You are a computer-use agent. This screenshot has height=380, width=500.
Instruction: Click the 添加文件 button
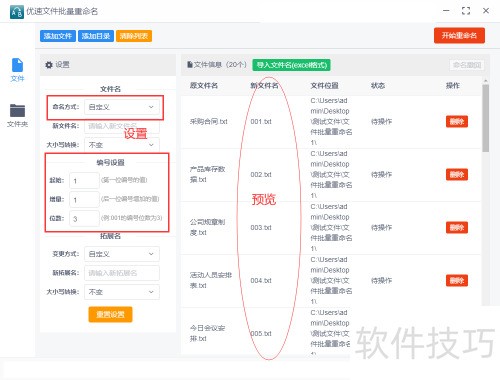58,36
